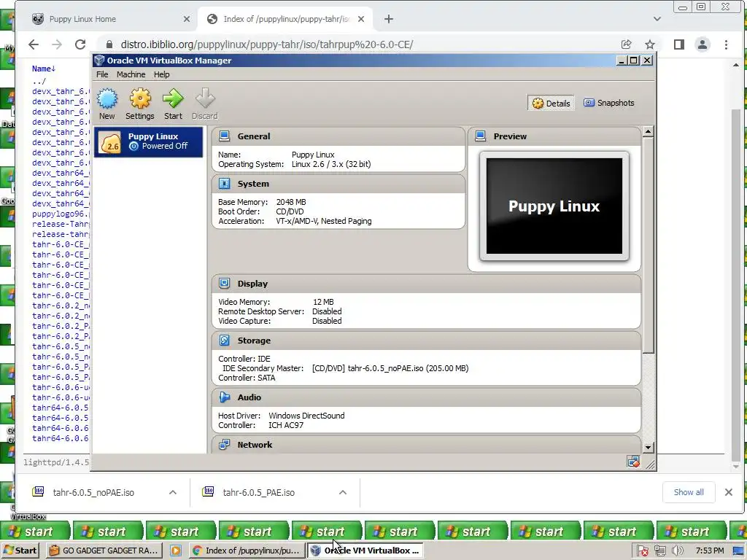
Task: Switch to Index of /puppylinux taskbar item
Action: click(x=247, y=551)
